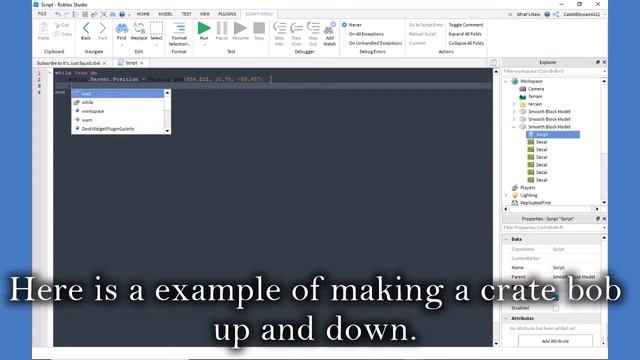640x360 pixels.
Task: Switch to the MODEL ribbon tab
Action: (165, 14)
